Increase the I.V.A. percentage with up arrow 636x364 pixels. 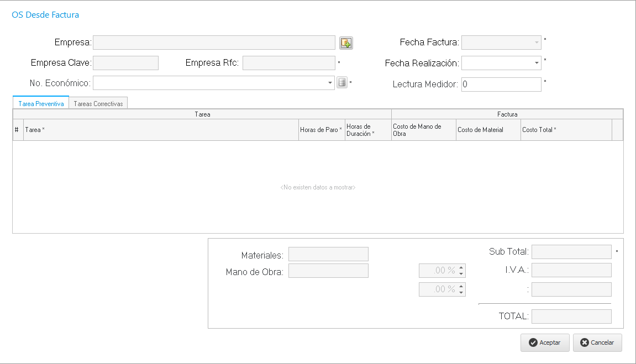pyautogui.click(x=461, y=268)
